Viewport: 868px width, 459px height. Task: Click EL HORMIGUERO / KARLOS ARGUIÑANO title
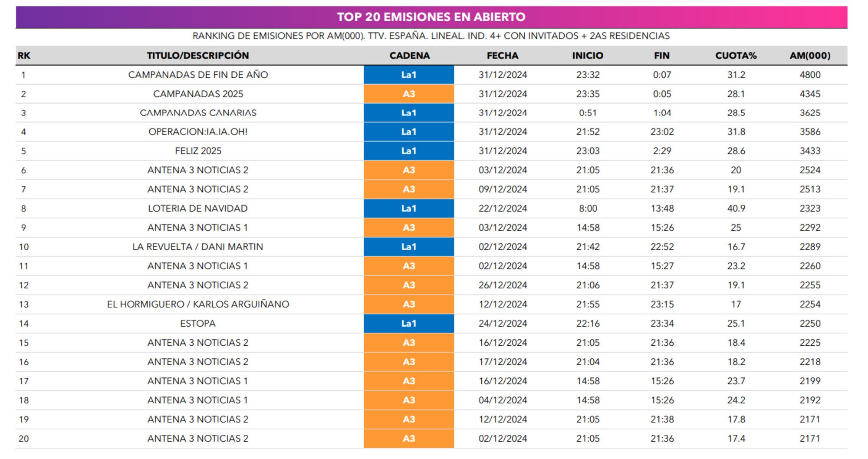click(x=198, y=305)
